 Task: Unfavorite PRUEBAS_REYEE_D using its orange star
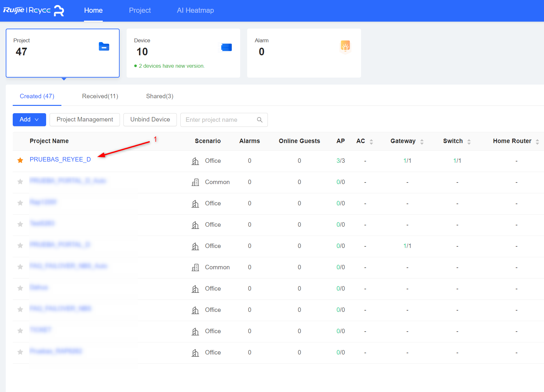(x=20, y=160)
